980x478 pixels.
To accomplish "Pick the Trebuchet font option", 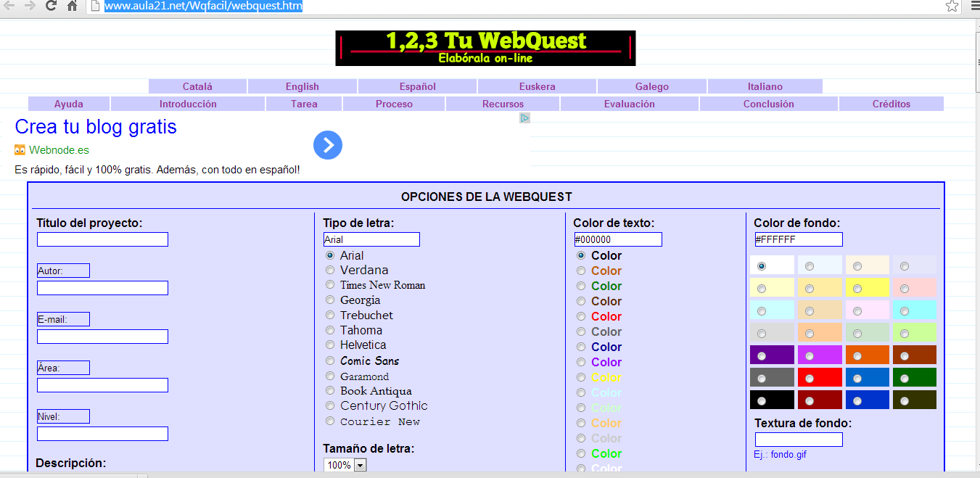I will pyautogui.click(x=330, y=316).
